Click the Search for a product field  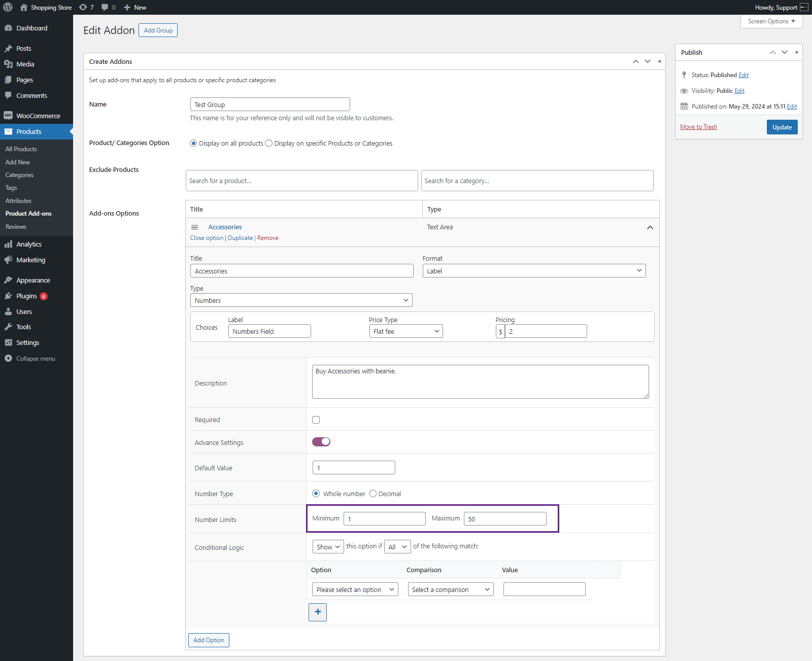(302, 181)
